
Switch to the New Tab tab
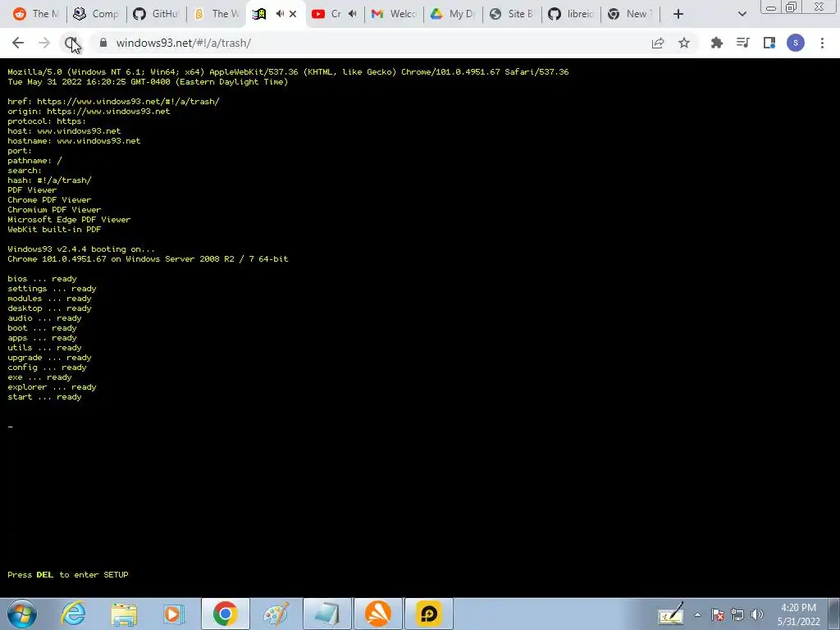tap(631, 14)
